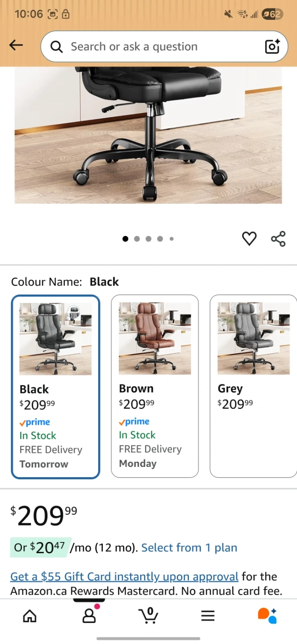297x644 pixels.
Task: Open the hamburger menu icon
Action: 208,616
